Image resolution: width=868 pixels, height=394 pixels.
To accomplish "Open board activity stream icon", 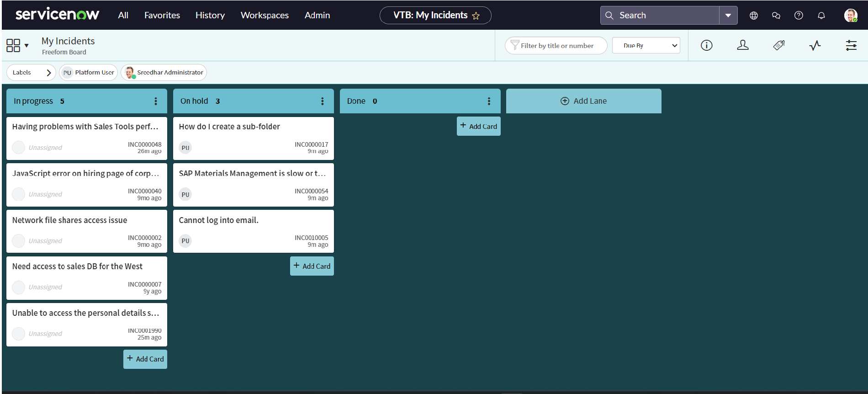I will pyautogui.click(x=815, y=45).
